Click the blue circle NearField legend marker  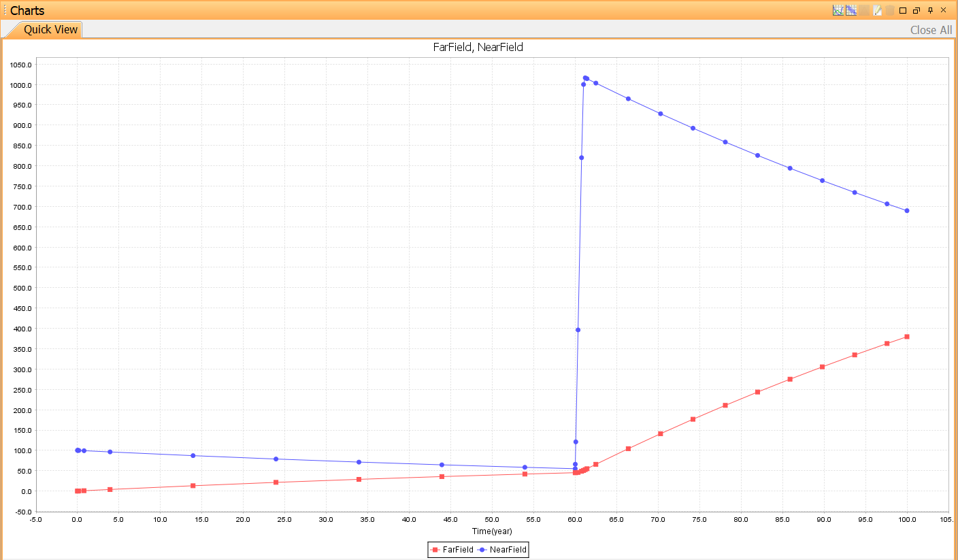click(x=482, y=549)
